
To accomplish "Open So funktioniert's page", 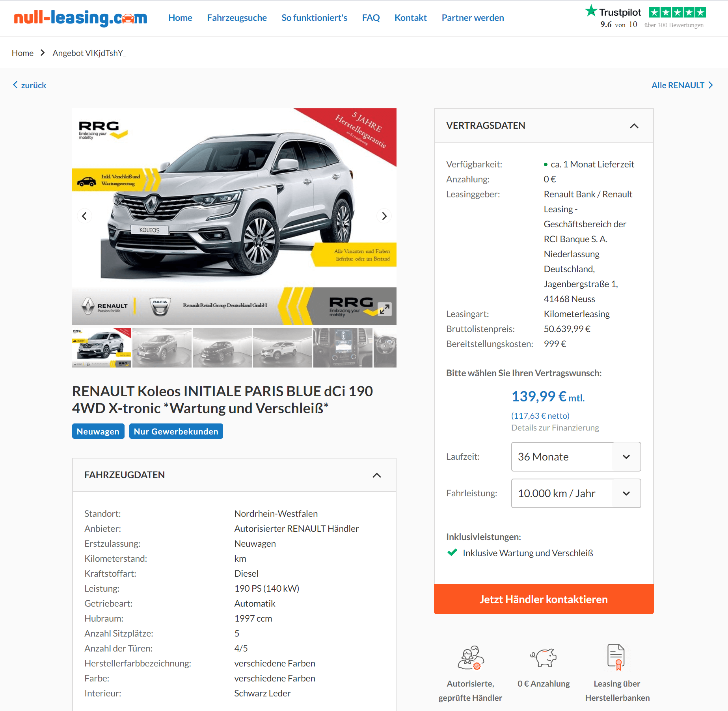I will coord(314,18).
